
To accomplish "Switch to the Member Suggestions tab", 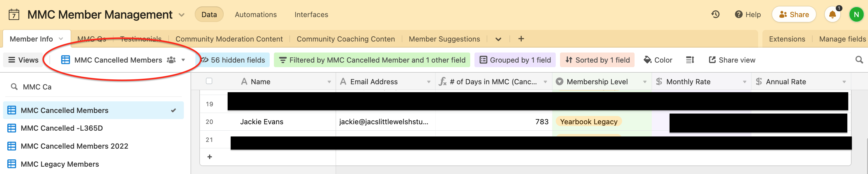I will (x=444, y=39).
